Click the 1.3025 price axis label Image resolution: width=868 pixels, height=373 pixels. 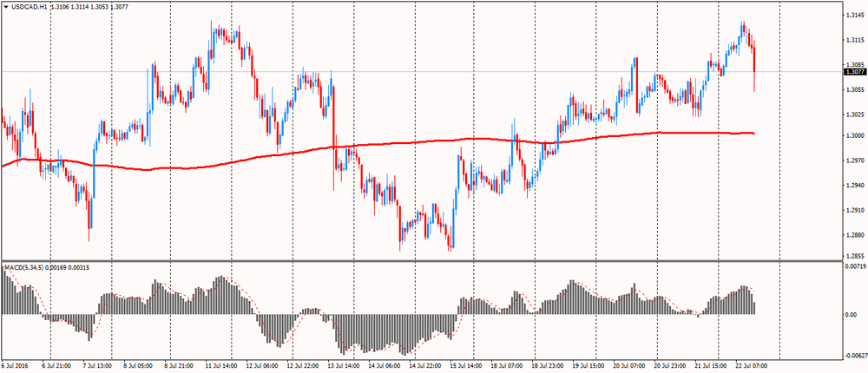tap(853, 115)
